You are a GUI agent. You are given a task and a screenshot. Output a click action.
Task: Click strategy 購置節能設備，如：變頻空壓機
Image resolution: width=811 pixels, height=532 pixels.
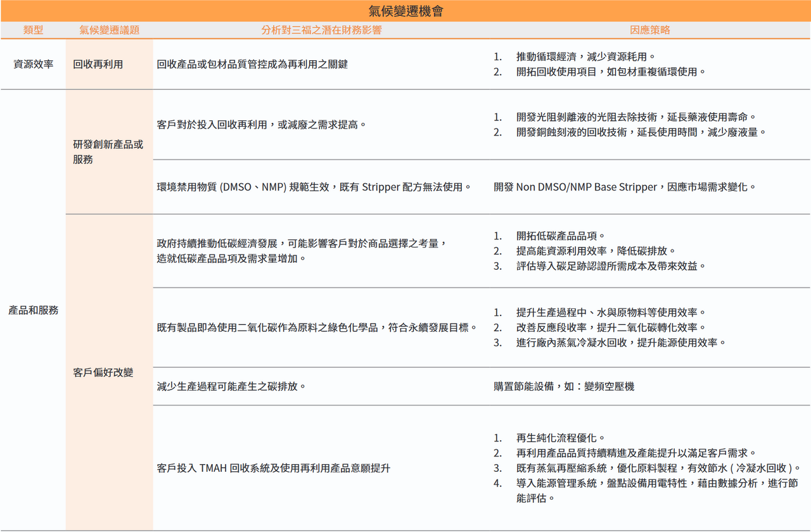[564, 386]
